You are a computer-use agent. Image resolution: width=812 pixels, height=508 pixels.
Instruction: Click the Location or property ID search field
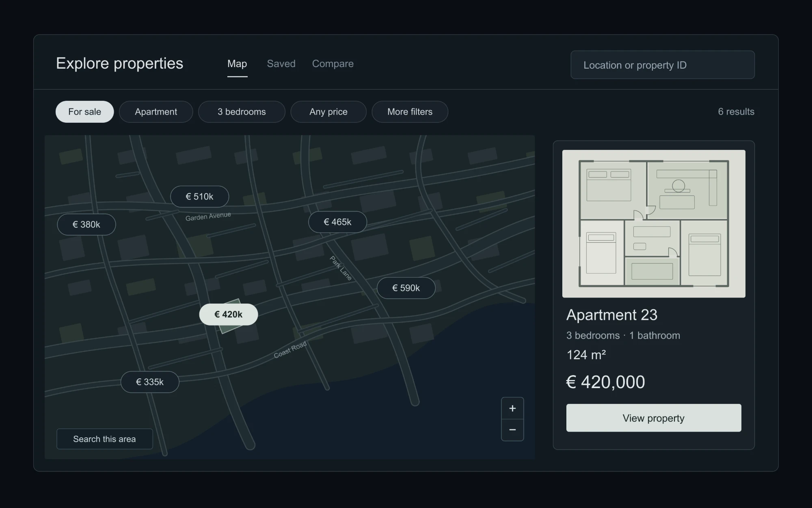[x=662, y=65]
